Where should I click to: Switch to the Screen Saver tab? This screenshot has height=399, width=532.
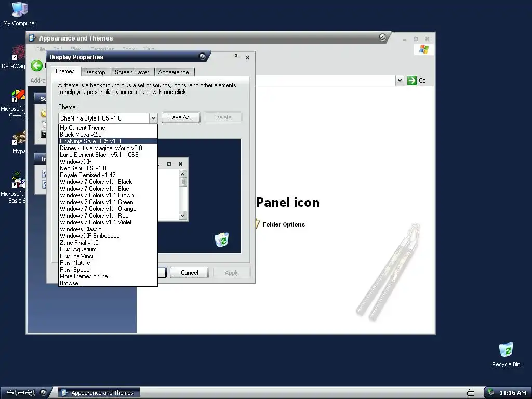[x=131, y=72]
